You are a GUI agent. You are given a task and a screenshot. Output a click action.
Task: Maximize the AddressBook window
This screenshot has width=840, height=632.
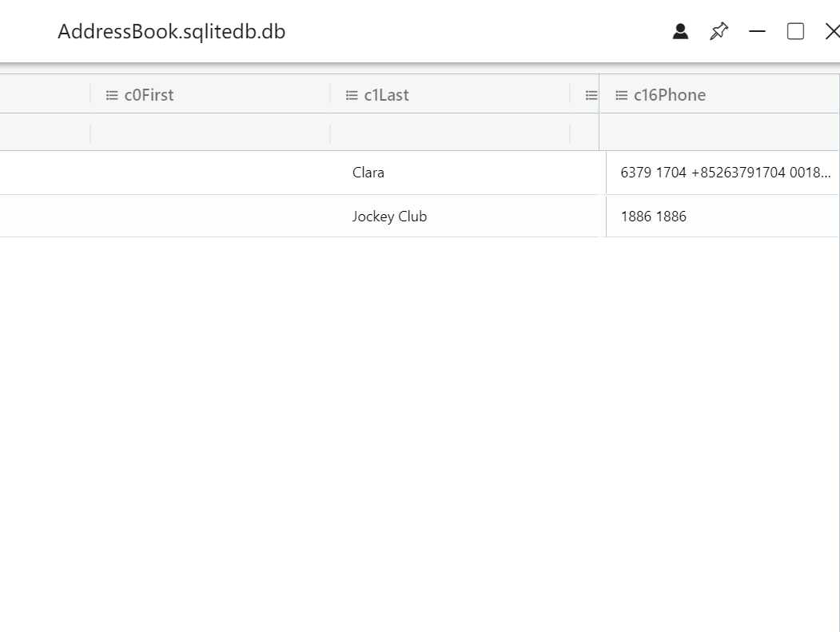coord(795,32)
